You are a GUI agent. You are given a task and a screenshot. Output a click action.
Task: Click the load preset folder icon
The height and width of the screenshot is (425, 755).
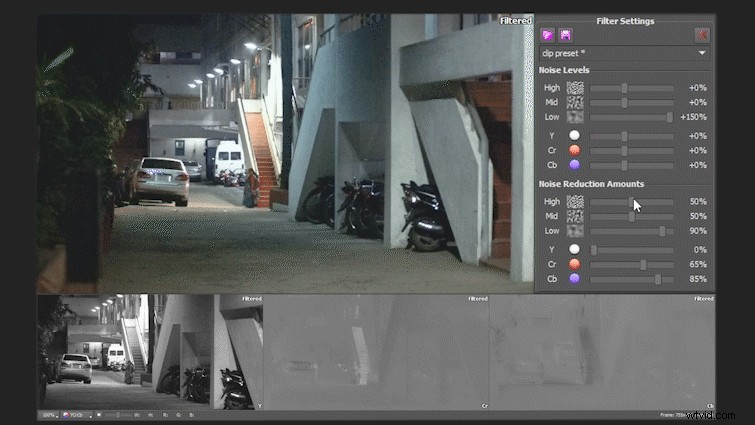point(547,35)
